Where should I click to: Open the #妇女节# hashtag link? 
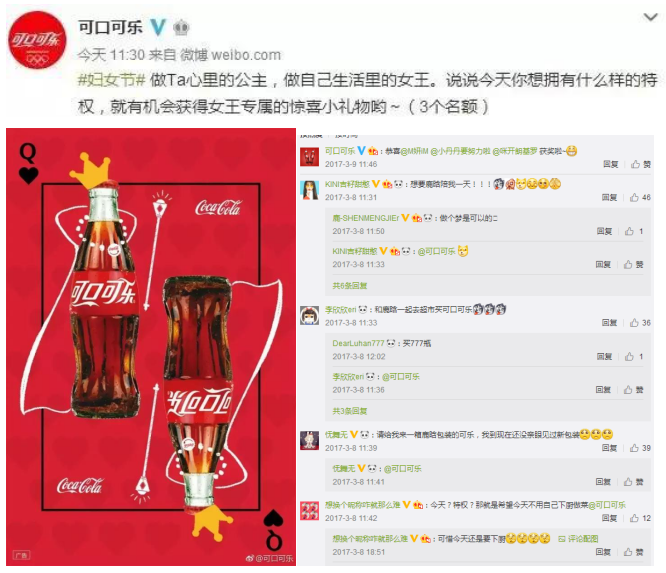click(112, 80)
